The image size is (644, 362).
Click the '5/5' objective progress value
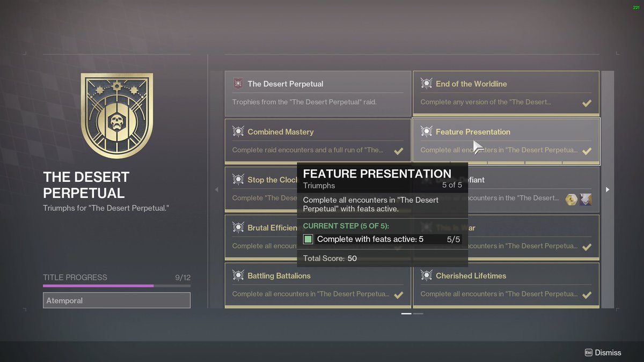coord(453,239)
